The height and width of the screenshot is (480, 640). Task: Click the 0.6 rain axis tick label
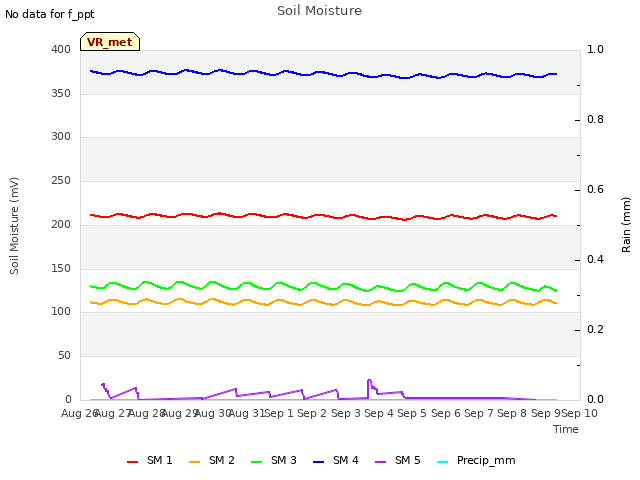coord(595,189)
